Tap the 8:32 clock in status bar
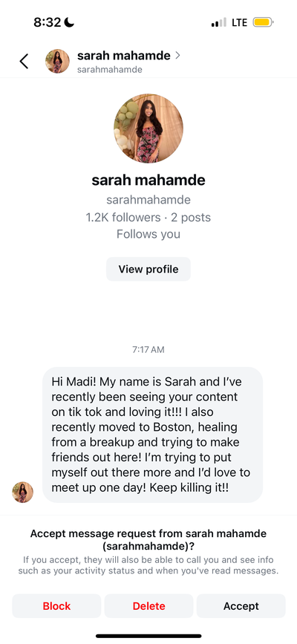This screenshot has height=644, width=297. point(48,22)
